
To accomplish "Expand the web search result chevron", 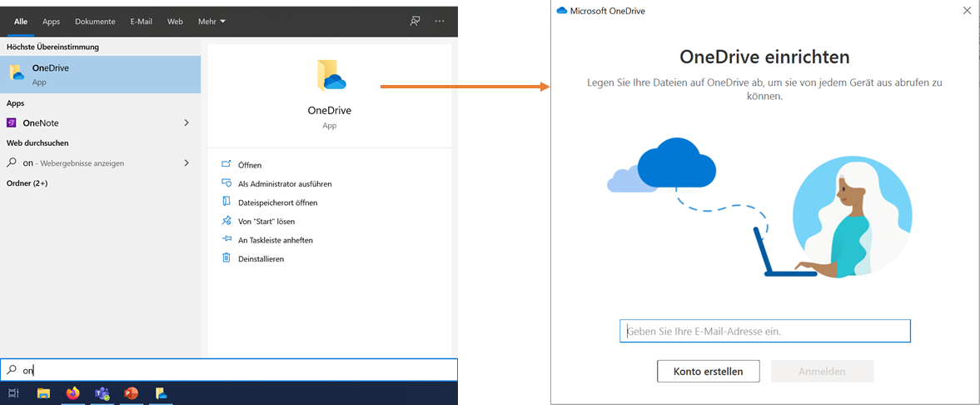I will [x=187, y=162].
